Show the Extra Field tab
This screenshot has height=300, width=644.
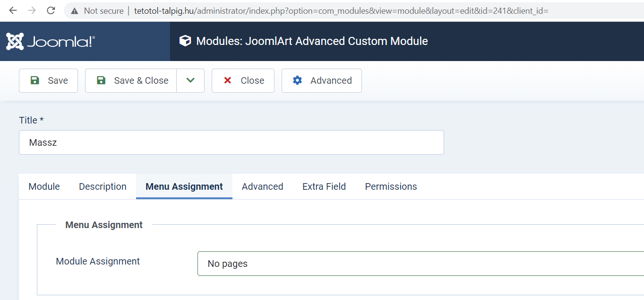(324, 186)
